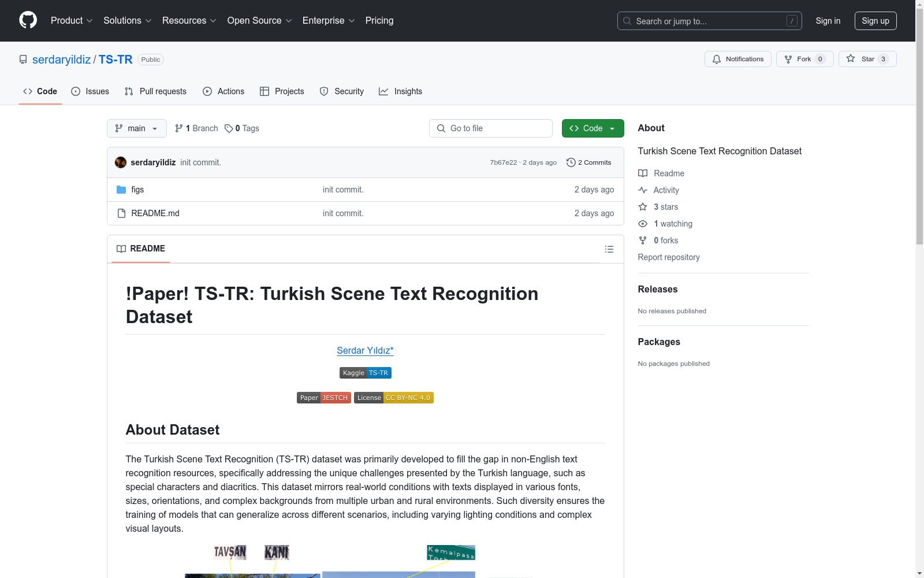Viewport: 924px width, 578px height.
Task: Expand the Enterprise menu
Action: [329, 21]
